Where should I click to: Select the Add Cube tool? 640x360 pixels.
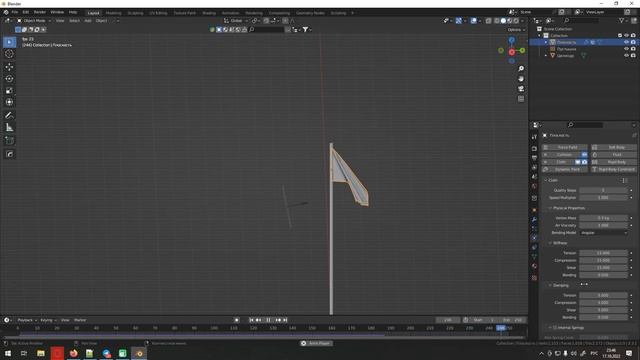[x=9, y=141]
